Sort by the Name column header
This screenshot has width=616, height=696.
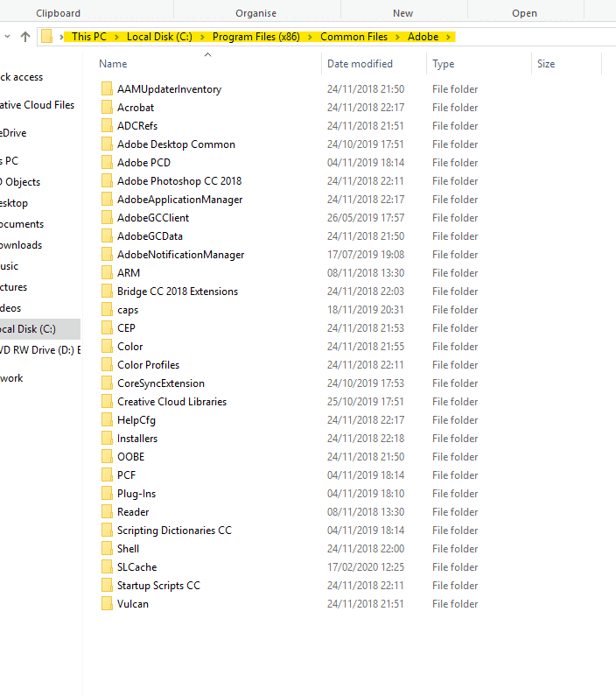[x=113, y=64]
